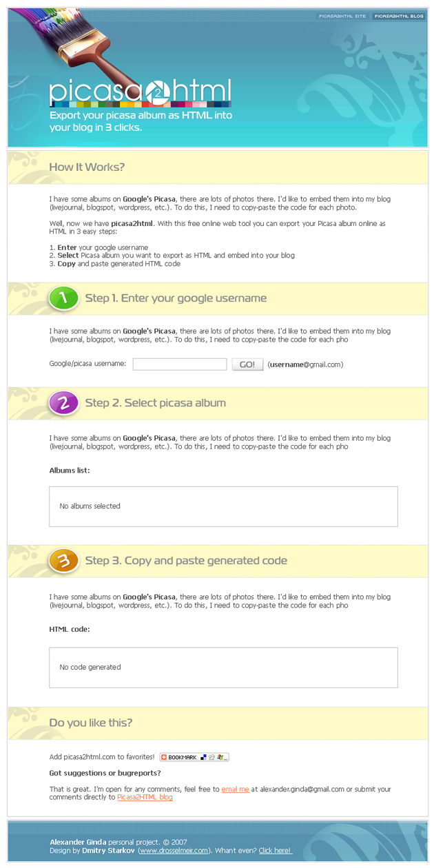Click the purple step 2 number badge
Image resolution: width=434 pixels, height=868 pixels.
coord(64,403)
